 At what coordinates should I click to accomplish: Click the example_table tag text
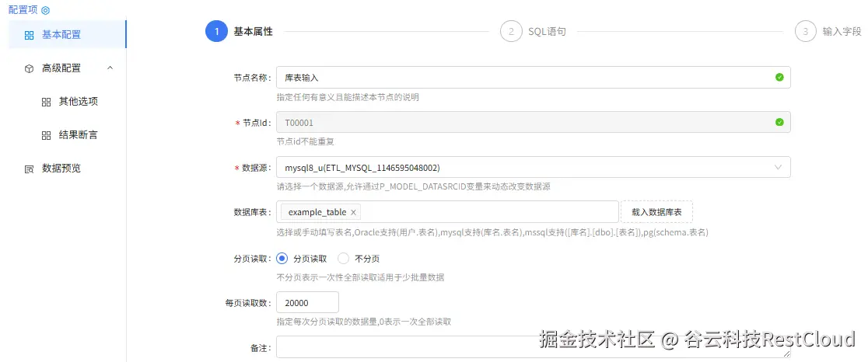(x=317, y=212)
